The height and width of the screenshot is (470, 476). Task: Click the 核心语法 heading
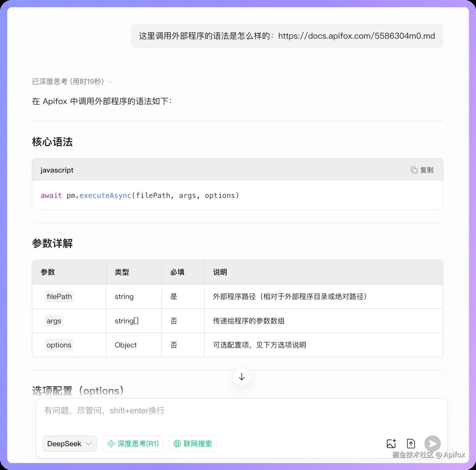[x=52, y=142]
